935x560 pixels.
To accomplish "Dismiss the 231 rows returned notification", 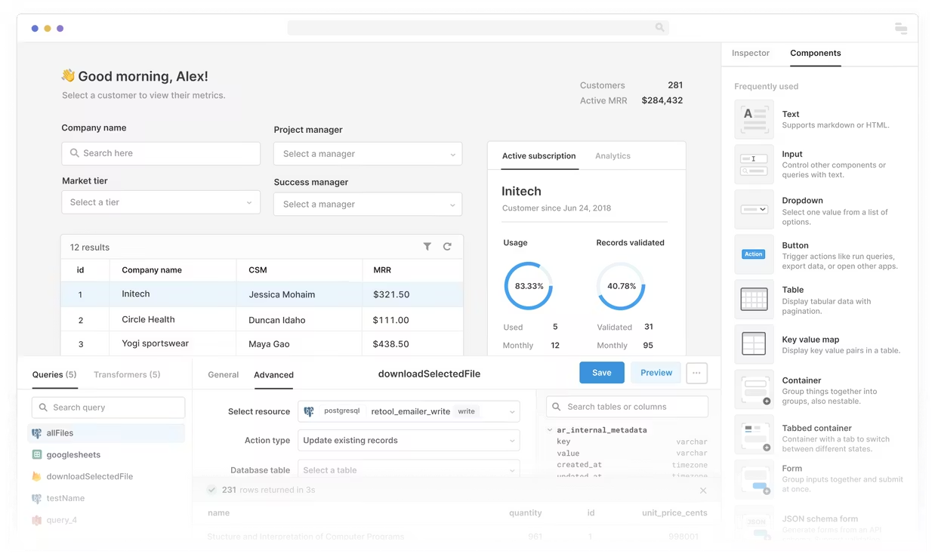I will 703,490.
